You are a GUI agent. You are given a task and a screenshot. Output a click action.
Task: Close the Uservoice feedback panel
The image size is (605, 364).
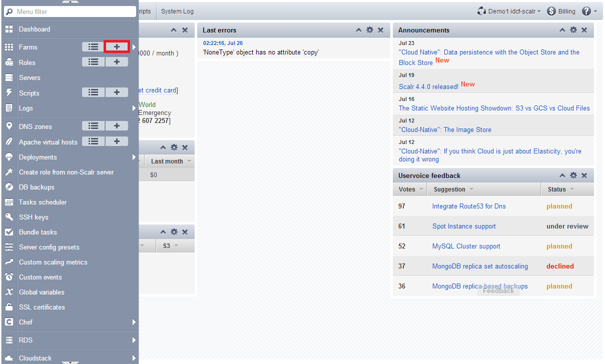[584, 175]
